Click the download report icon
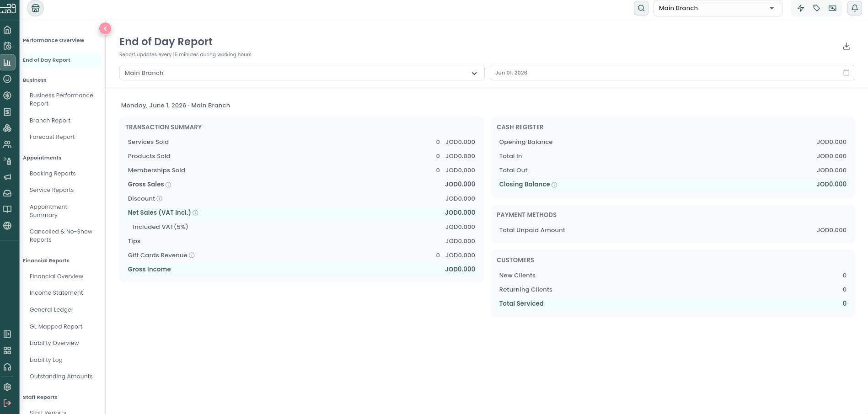The width and height of the screenshot is (868, 414). coord(847,46)
